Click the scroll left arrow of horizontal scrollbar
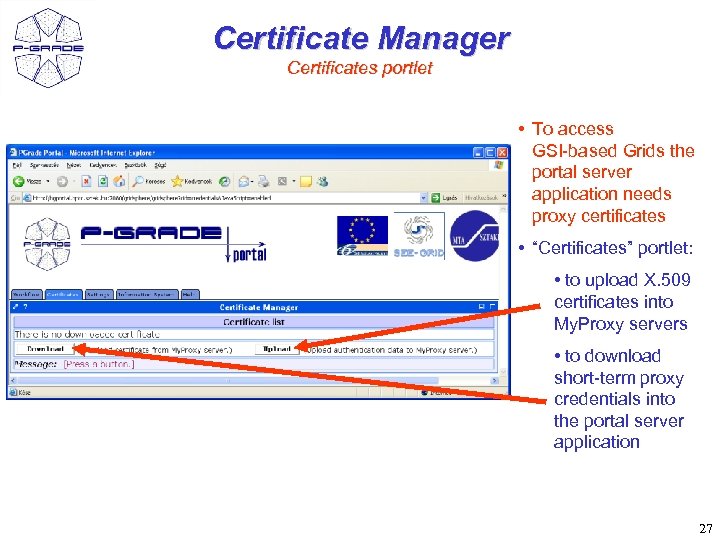 (13, 381)
